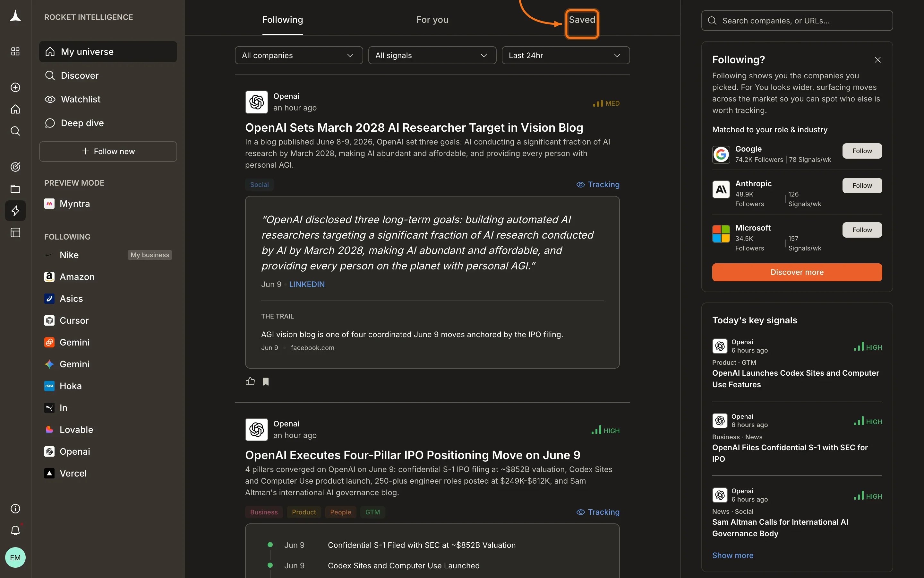Open My universe in the sidebar
The height and width of the screenshot is (578, 924).
tap(108, 52)
